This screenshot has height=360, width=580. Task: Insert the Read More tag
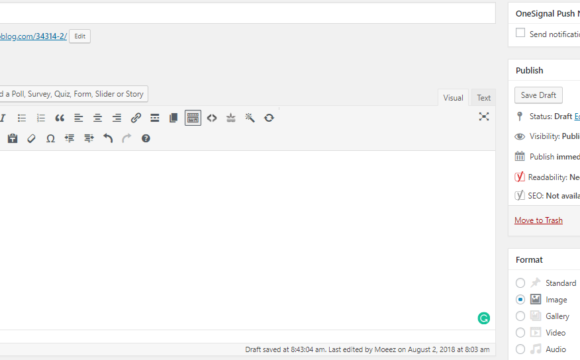point(155,118)
